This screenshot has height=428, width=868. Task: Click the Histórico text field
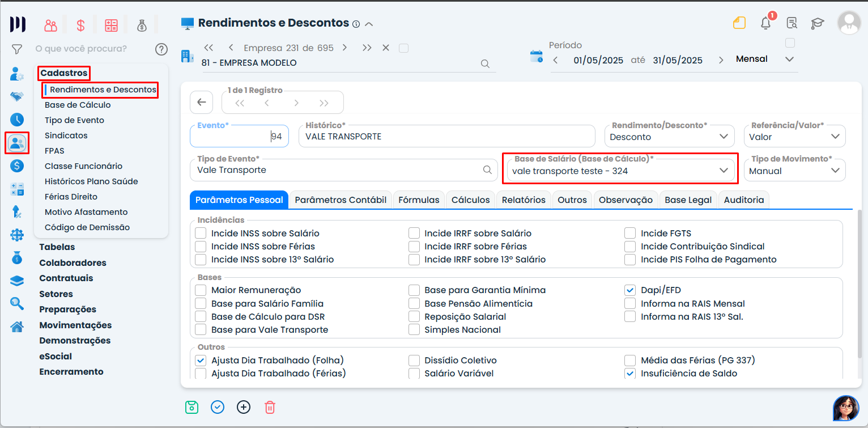[446, 137]
